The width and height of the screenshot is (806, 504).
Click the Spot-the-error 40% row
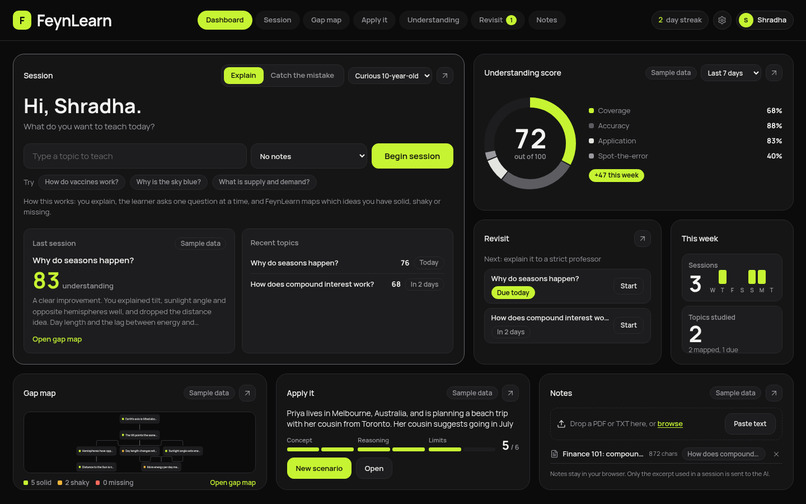pos(685,156)
